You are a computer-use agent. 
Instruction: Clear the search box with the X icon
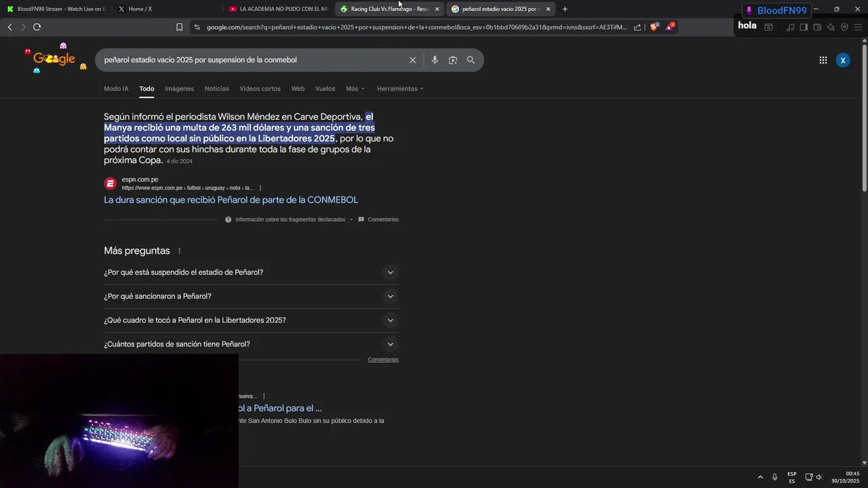click(x=412, y=60)
